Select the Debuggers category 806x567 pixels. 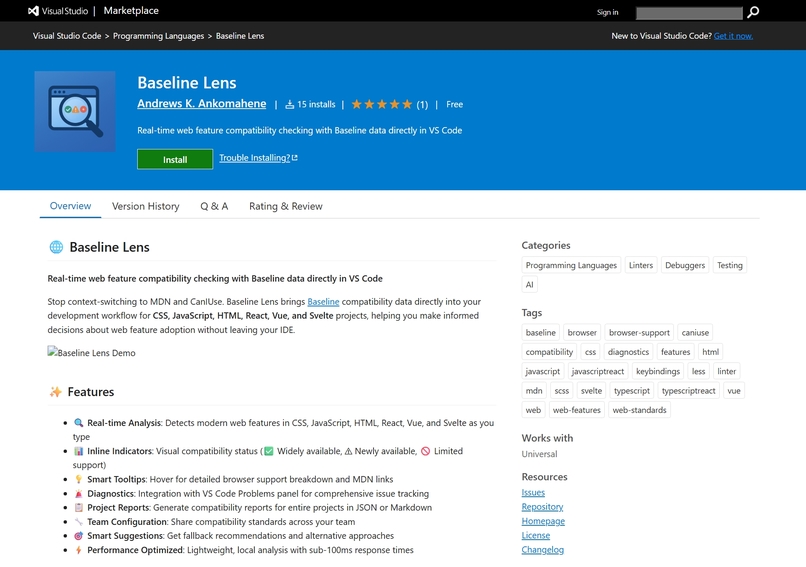coord(685,265)
